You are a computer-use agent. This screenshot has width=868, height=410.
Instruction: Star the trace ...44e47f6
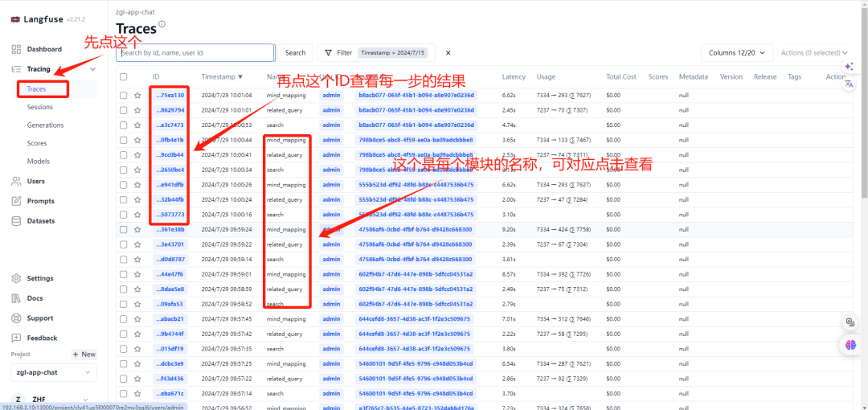click(x=137, y=274)
